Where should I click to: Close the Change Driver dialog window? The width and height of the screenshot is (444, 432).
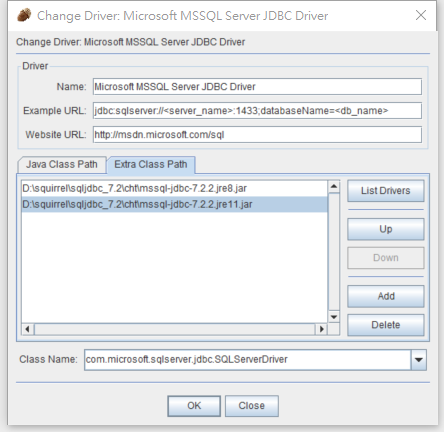click(x=421, y=15)
